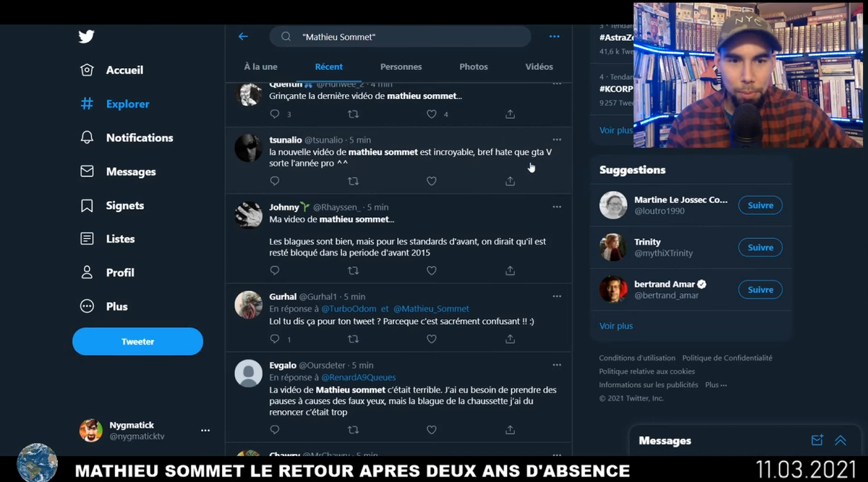Click Voir plus under Suggestions

point(616,326)
